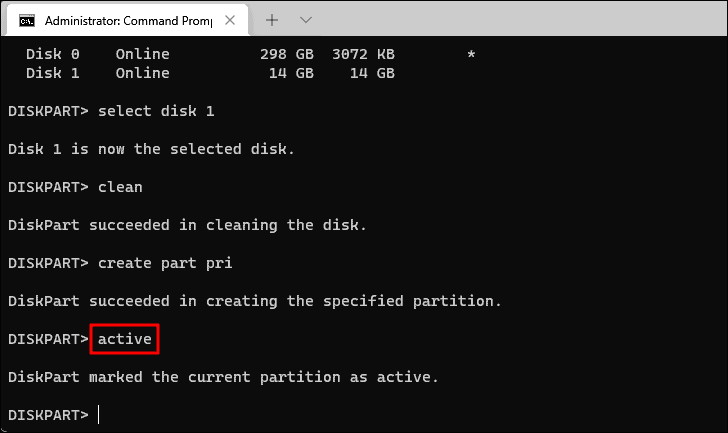Click the 3072 KB free value
728x433 pixels.
(363, 54)
